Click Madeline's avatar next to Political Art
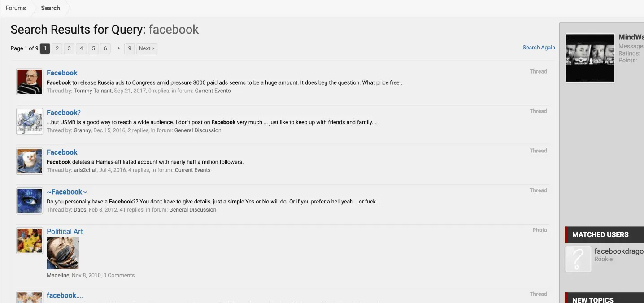Image resolution: width=644 pixels, height=303 pixels. pos(30,241)
